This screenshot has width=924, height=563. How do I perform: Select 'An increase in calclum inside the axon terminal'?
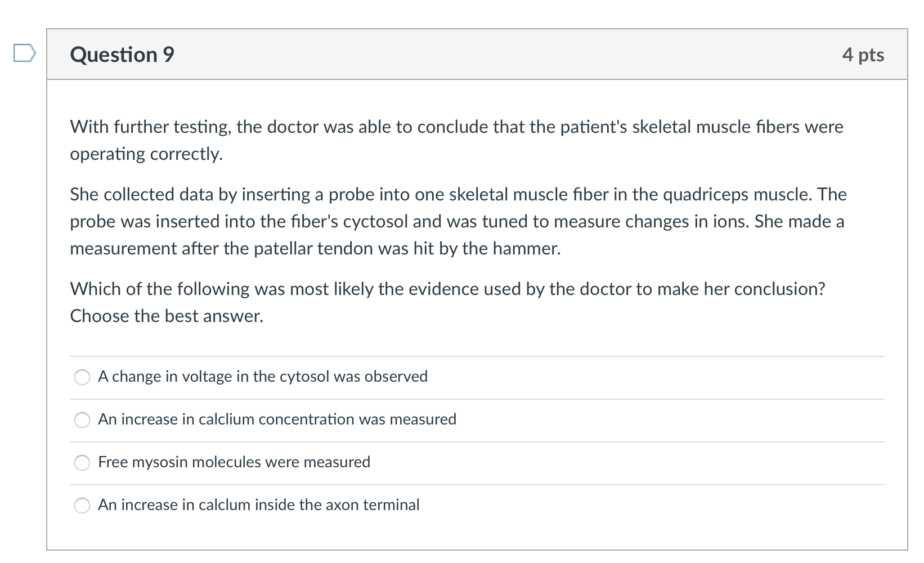click(82, 505)
